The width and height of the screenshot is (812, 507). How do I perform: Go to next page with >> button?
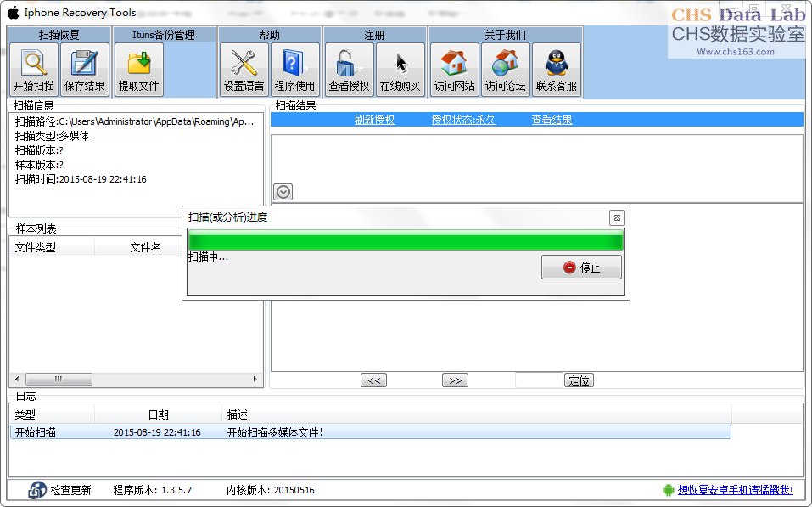pyautogui.click(x=455, y=380)
